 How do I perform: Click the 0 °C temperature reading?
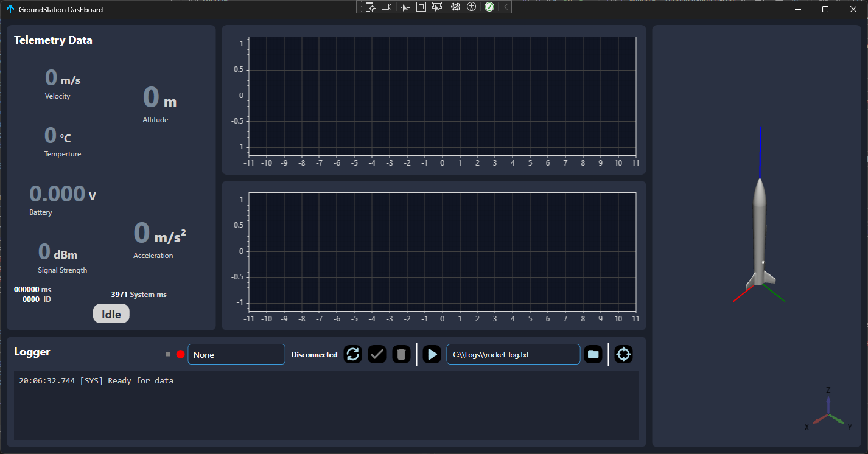pos(58,136)
